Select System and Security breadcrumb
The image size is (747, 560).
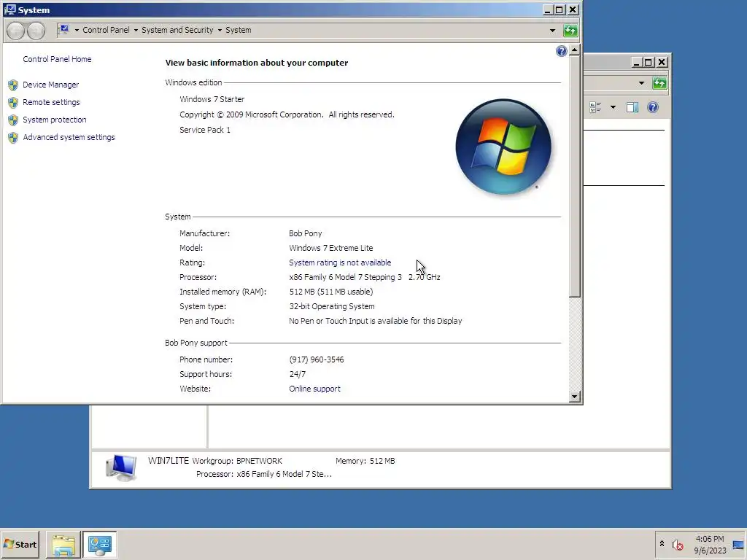pyautogui.click(x=177, y=30)
